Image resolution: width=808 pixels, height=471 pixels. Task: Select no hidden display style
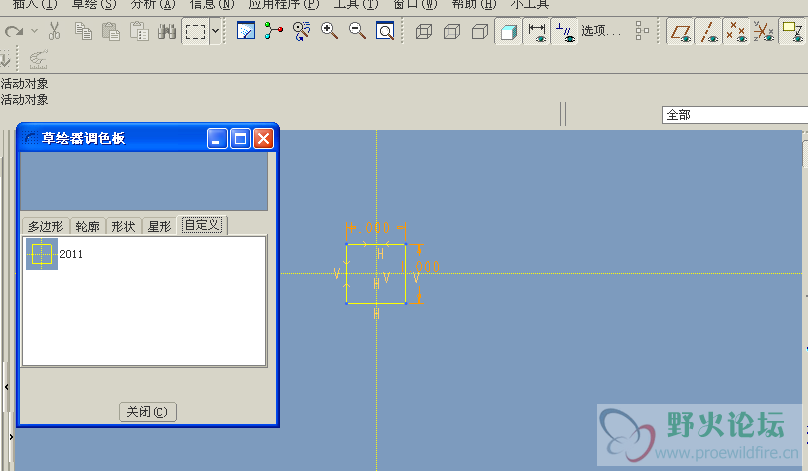click(480, 31)
